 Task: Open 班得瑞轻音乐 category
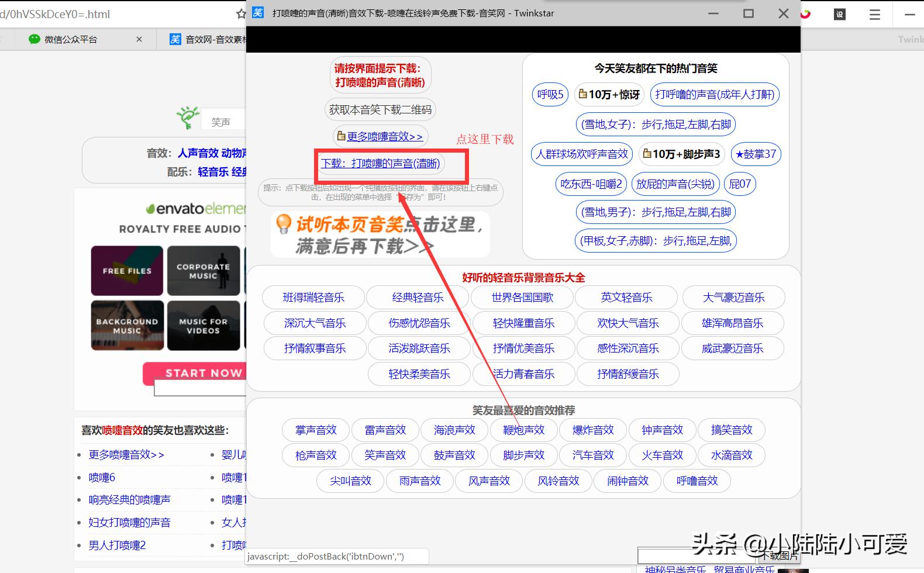point(313,298)
